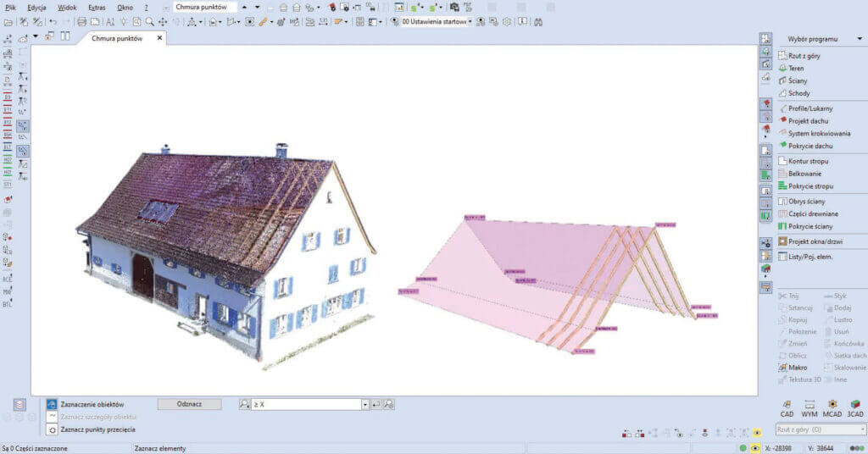The width and height of the screenshot is (868, 454).
Task: Select Zaznacz punkty przecięcia option
Action: tap(92, 429)
